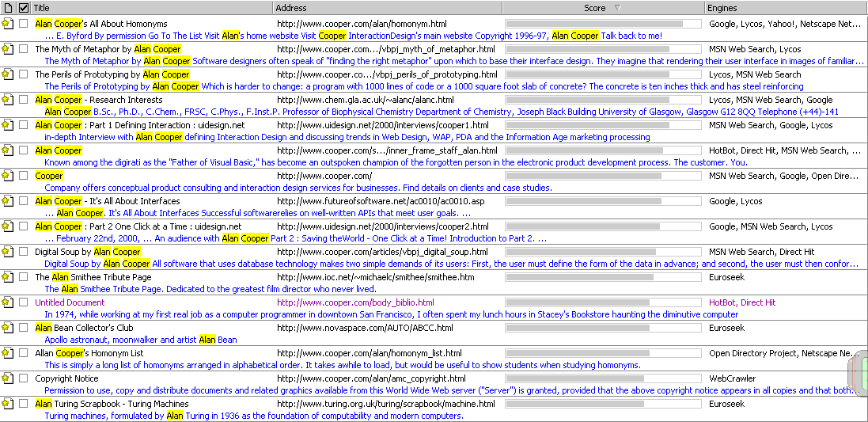Viewport: 868px width, 422px height.
Task: Click the result icon beside Untitled Document
Action: [x=7, y=302]
